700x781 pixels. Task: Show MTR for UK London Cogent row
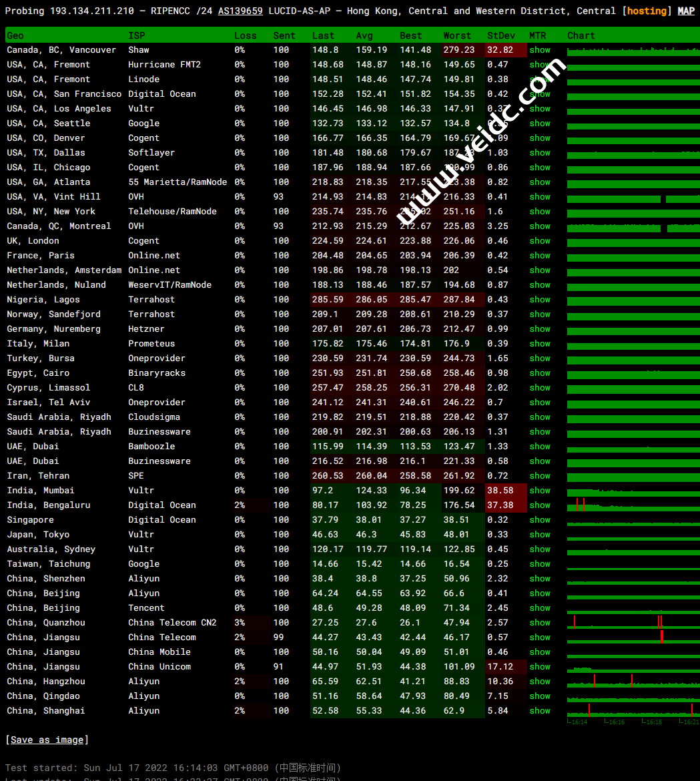point(540,241)
